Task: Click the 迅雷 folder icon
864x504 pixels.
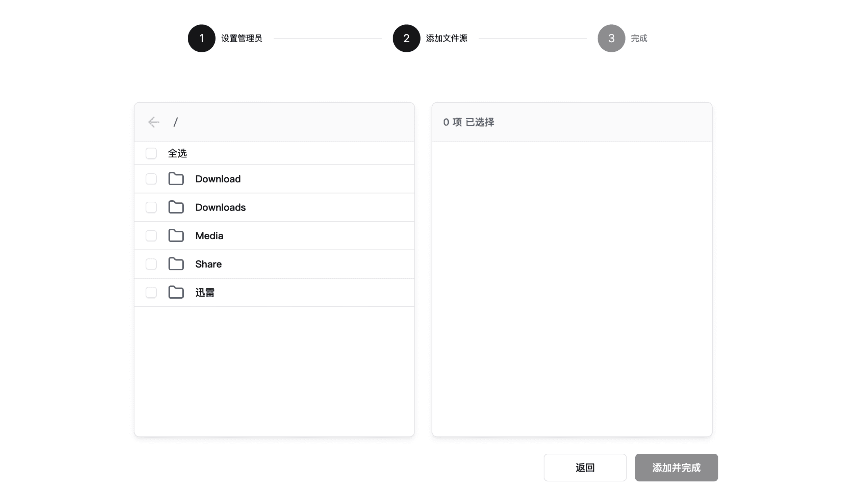Action: [176, 293]
